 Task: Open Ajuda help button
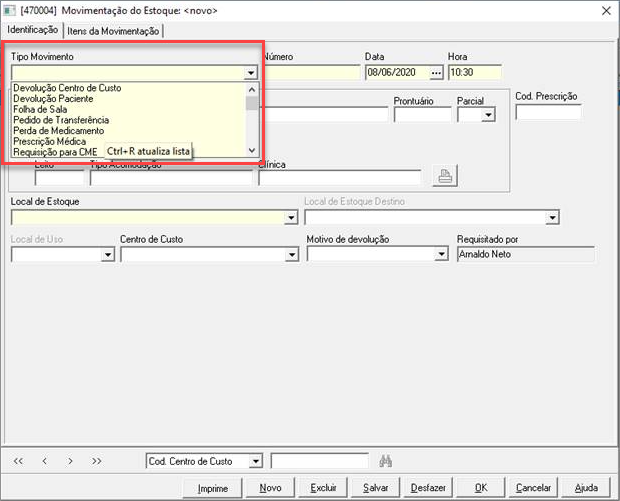586,488
